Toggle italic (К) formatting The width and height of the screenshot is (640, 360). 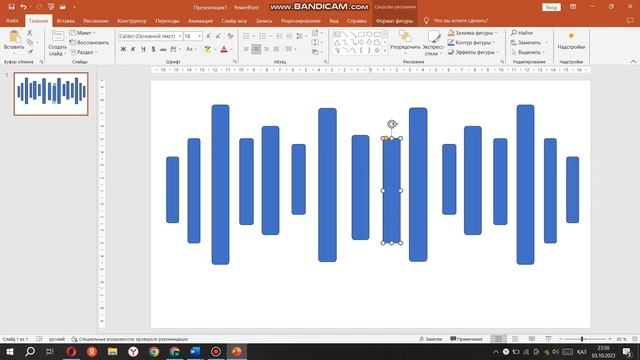pos(133,49)
